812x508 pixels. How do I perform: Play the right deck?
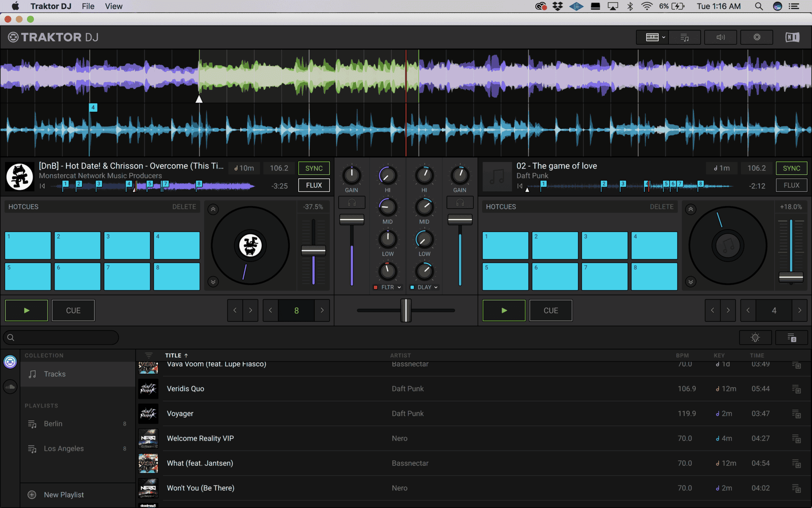click(504, 310)
